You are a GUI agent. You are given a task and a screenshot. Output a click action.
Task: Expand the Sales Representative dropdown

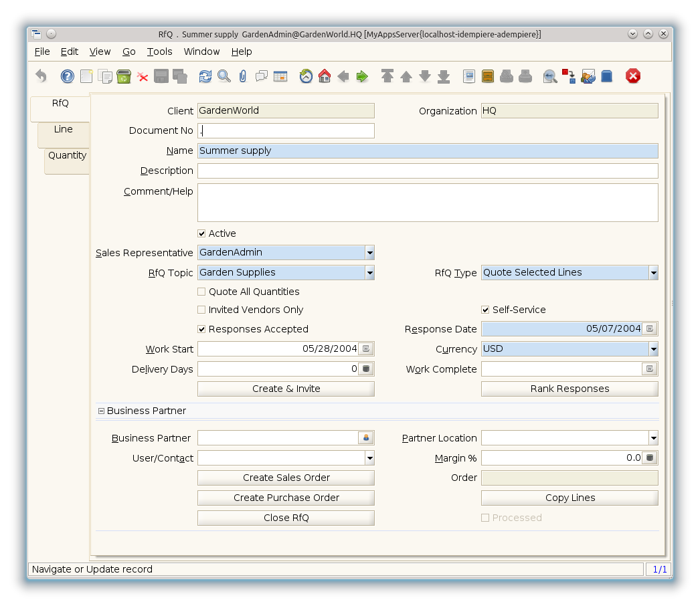click(369, 252)
